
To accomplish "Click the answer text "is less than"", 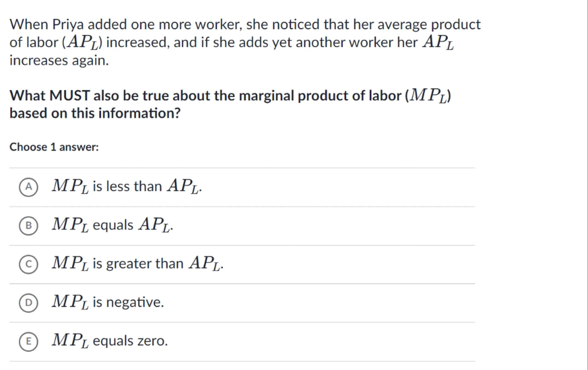I will 127,186.
